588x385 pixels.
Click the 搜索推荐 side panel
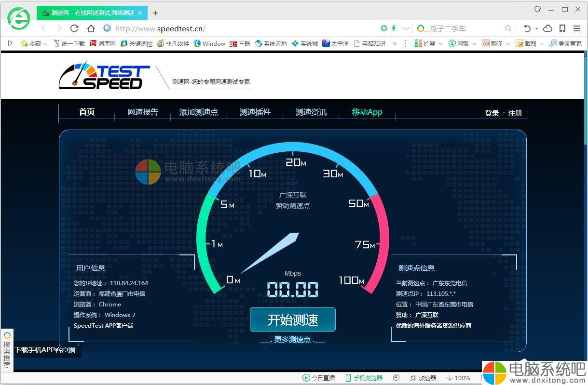click(7, 351)
